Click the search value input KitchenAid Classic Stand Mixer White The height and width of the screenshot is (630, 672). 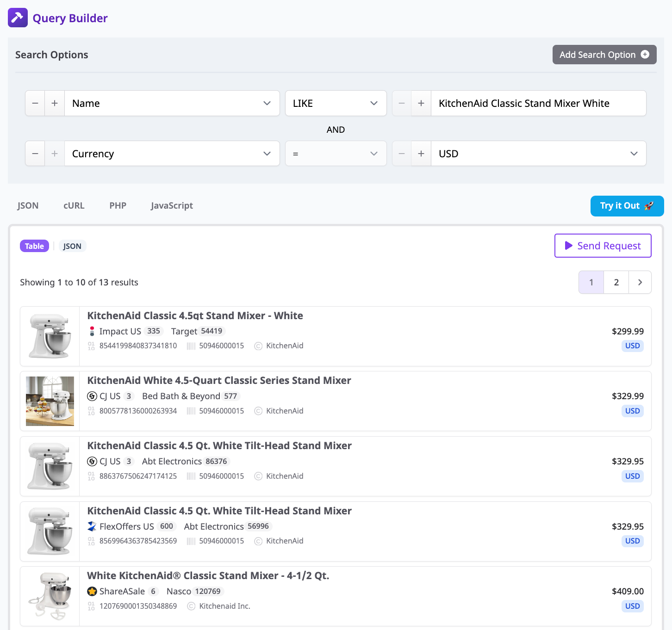pos(539,103)
